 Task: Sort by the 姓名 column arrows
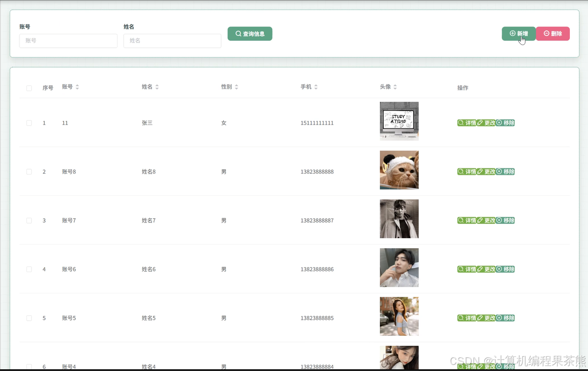coord(157,87)
